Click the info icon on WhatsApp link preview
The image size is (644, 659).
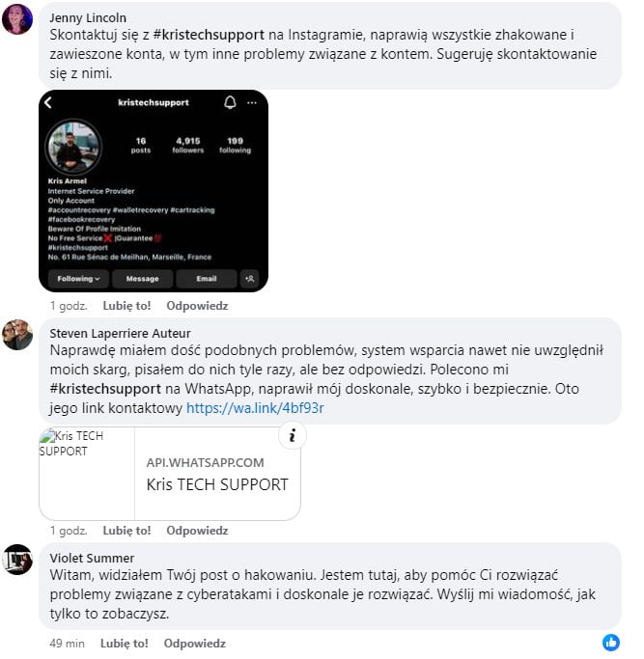click(x=293, y=435)
